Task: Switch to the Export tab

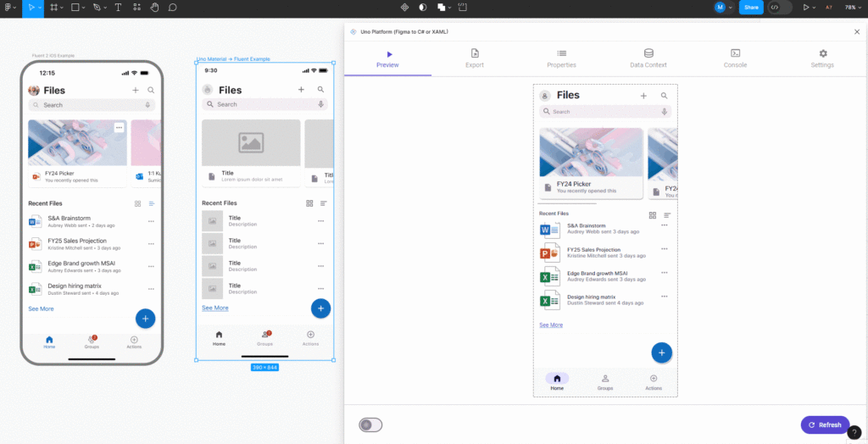Action: click(475, 58)
